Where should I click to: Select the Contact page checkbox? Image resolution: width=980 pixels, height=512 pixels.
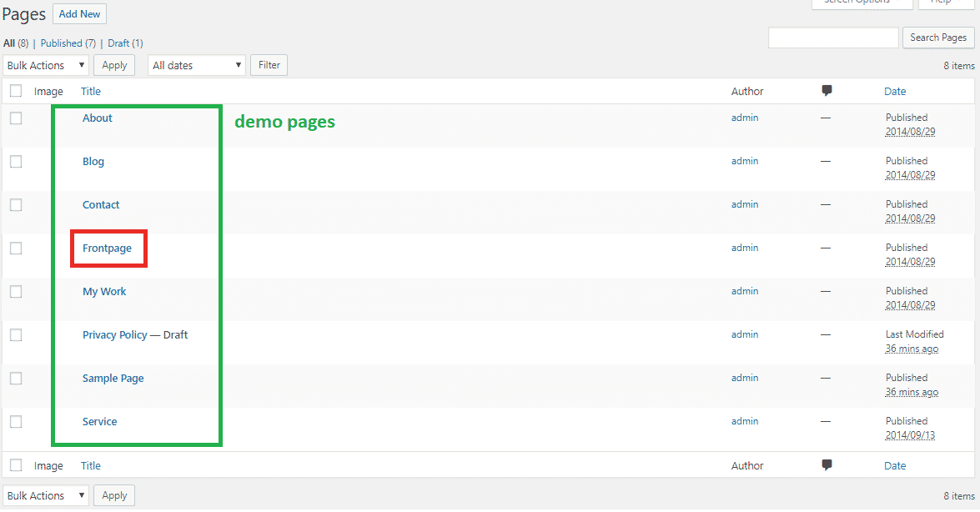tap(16, 205)
